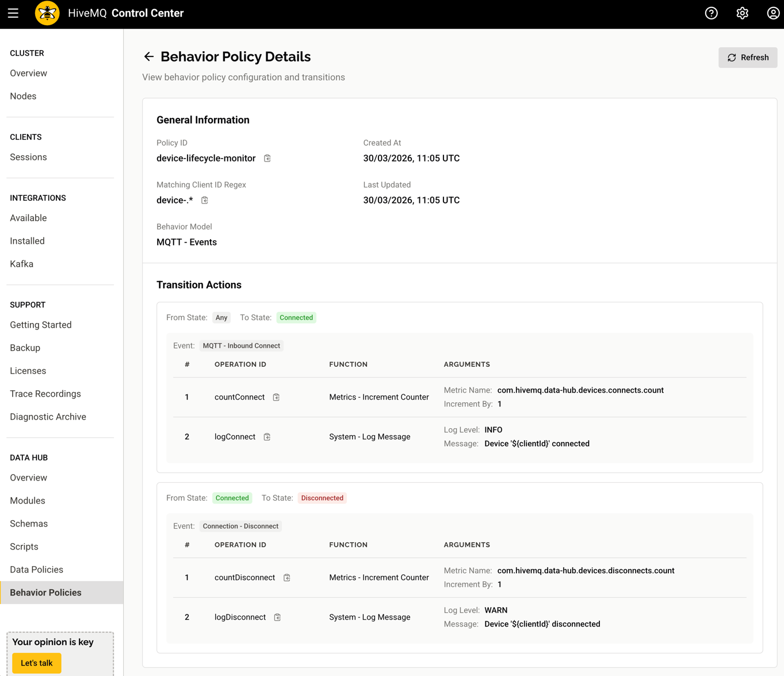Open Schemas under Data Hub
784x676 pixels.
pos(29,523)
